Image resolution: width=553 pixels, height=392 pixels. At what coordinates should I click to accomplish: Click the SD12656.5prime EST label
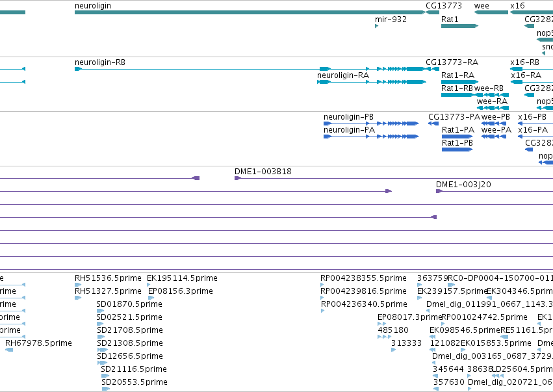click(130, 356)
